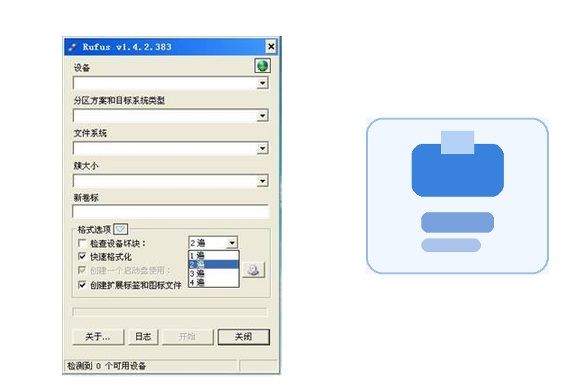The height and width of the screenshot is (392, 588).
Task: Click the Rufus title bar app icon
Action: click(x=73, y=47)
